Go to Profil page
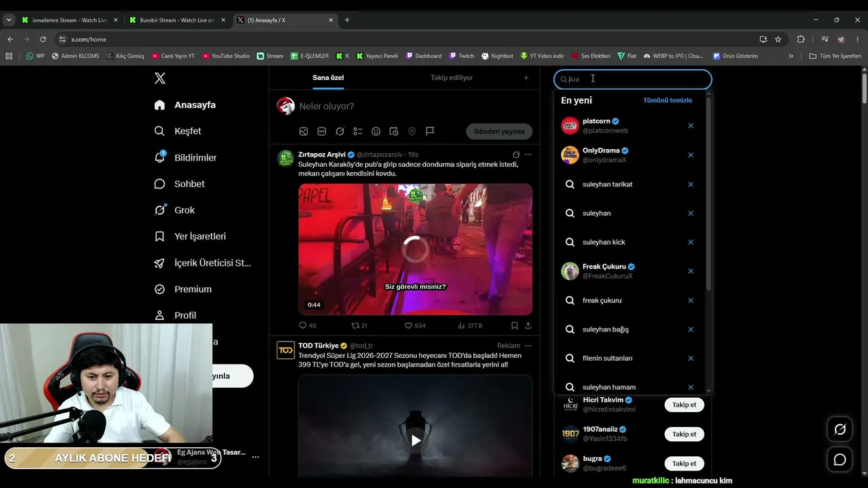The width and height of the screenshot is (868, 488). (175, 315)
